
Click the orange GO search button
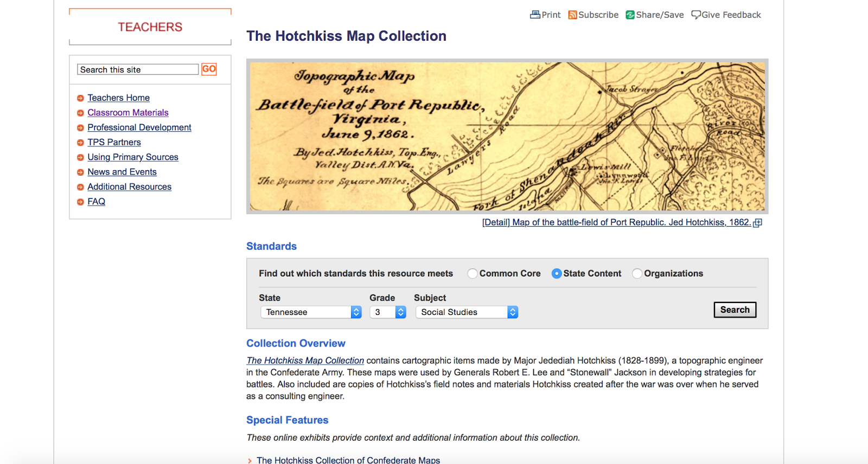(209, 69)
